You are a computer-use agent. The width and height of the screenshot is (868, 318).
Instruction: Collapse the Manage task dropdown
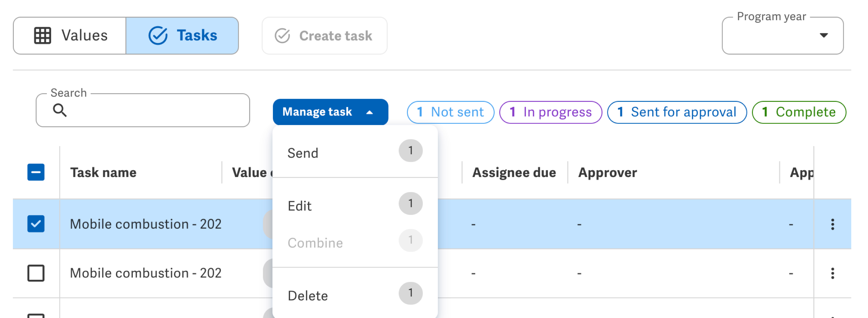(330, 112)
